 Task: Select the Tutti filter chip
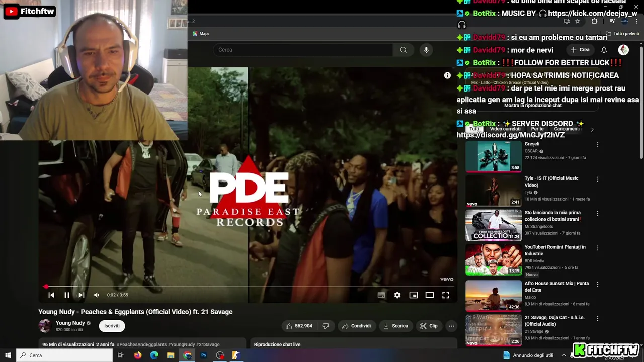[474, 129]
